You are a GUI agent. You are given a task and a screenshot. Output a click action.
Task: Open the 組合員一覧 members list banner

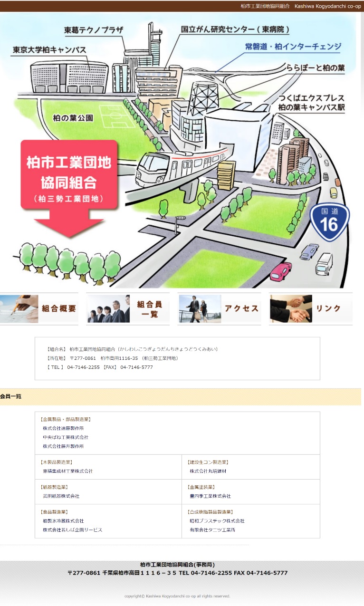128,309
